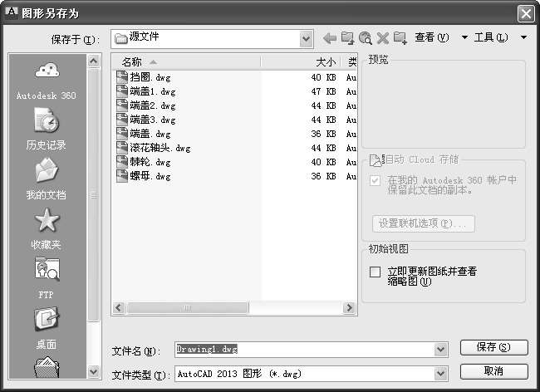The height and width of the screenshot is (392, 540).
Task: Click the 设置联机选项 button
Action: [x=424, y=223]
